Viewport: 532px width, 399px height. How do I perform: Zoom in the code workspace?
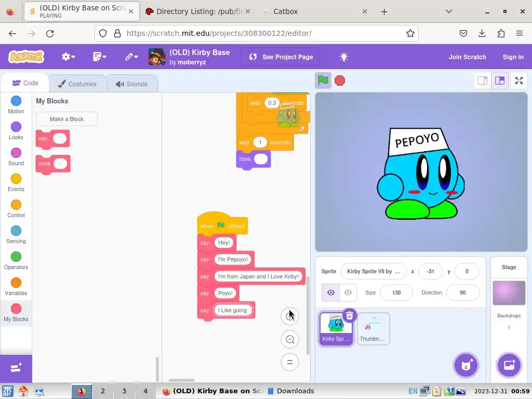290,316
